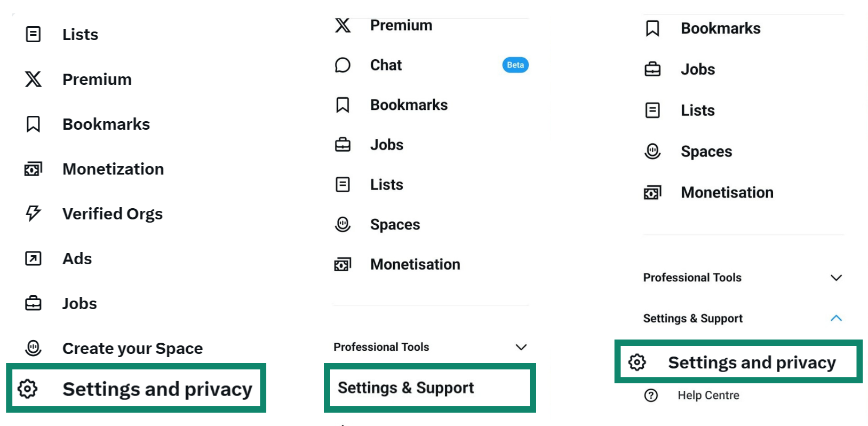Collapse the Settings & Support section
This screenshot has width=868, height=426.
(837, 318)
